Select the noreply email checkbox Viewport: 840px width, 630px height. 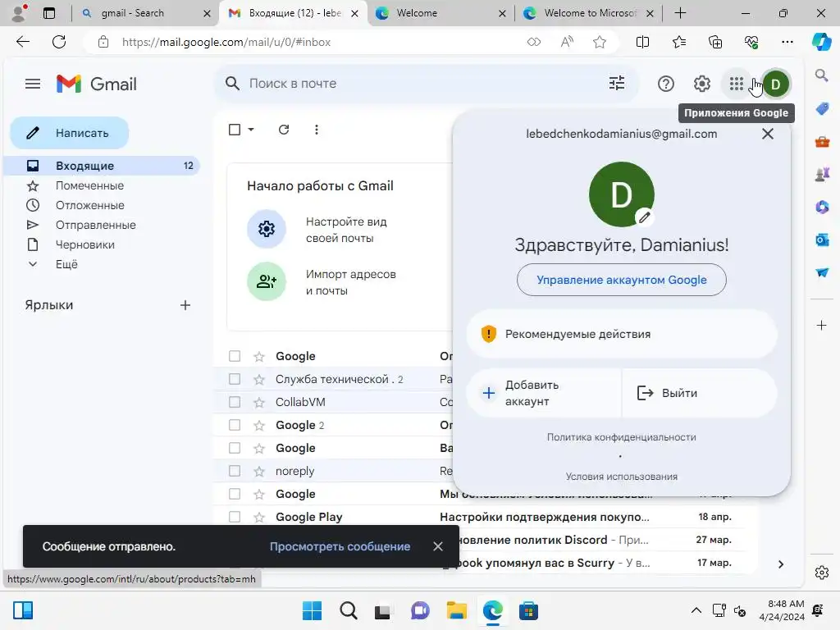[x=235, y=471]
